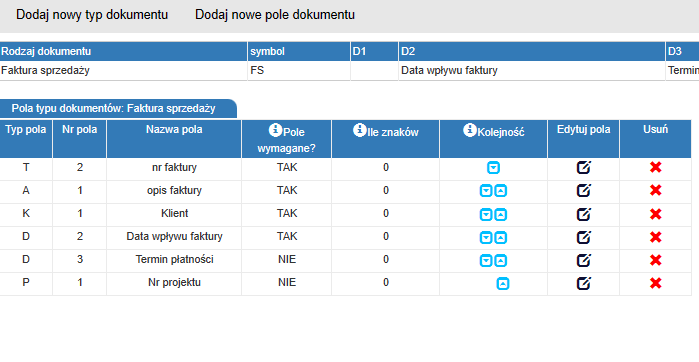This screenshot has height=362, width=699.
Task: Show info for Ile znaków column
Action: [x=360, y=130]
